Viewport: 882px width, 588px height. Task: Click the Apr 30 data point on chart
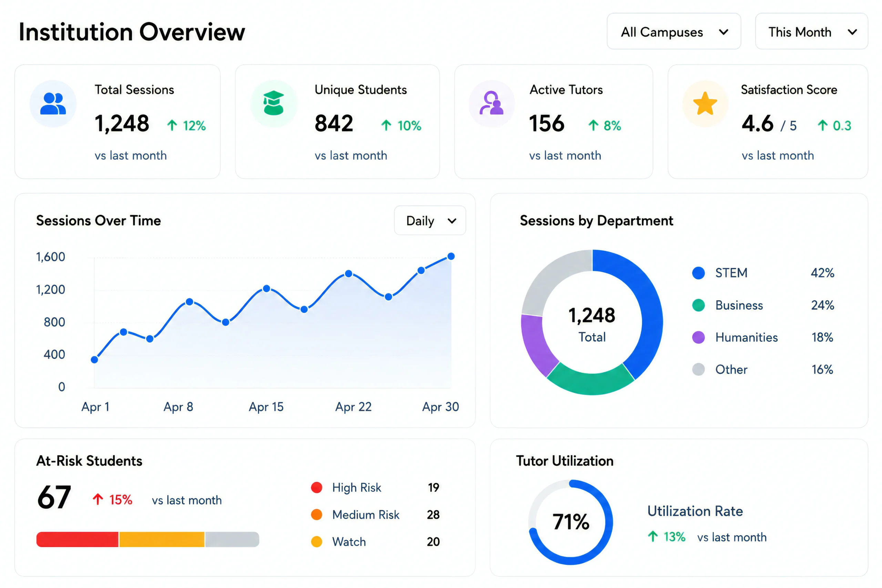451,256
